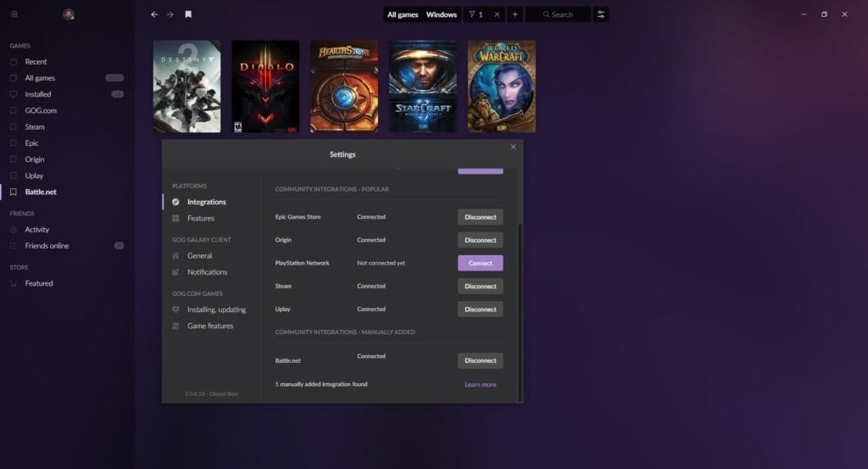The height and width of the screenshot is (469, 868).
Task: Open view customization sliders icon
Action: [x=601, y=14]
